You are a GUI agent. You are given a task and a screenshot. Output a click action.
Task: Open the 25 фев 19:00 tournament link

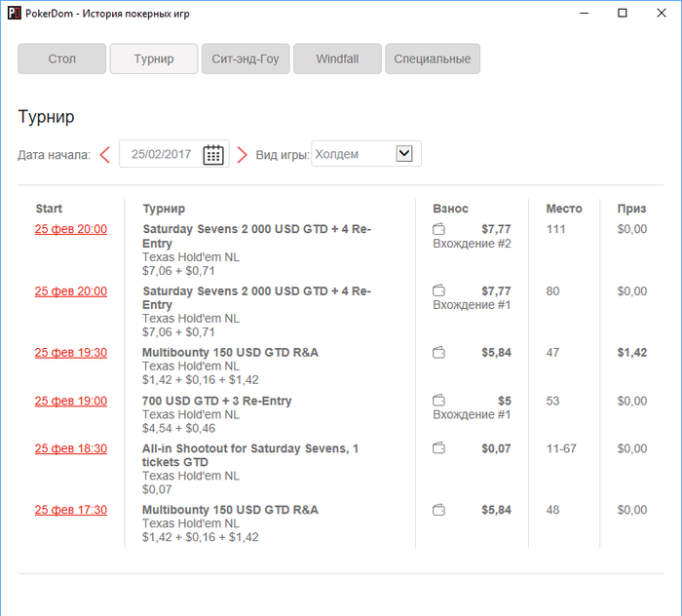pyautogui.click(x=71, y=402)
